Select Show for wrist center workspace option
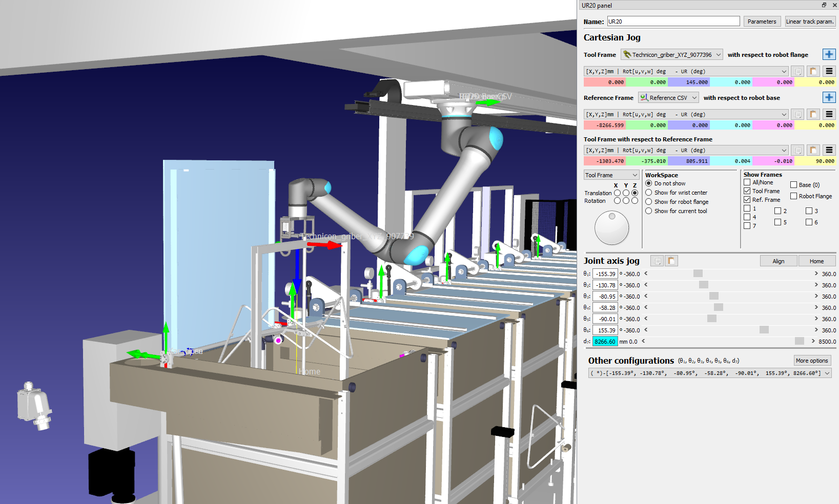839x504 pixels. (x=649, y=193)
